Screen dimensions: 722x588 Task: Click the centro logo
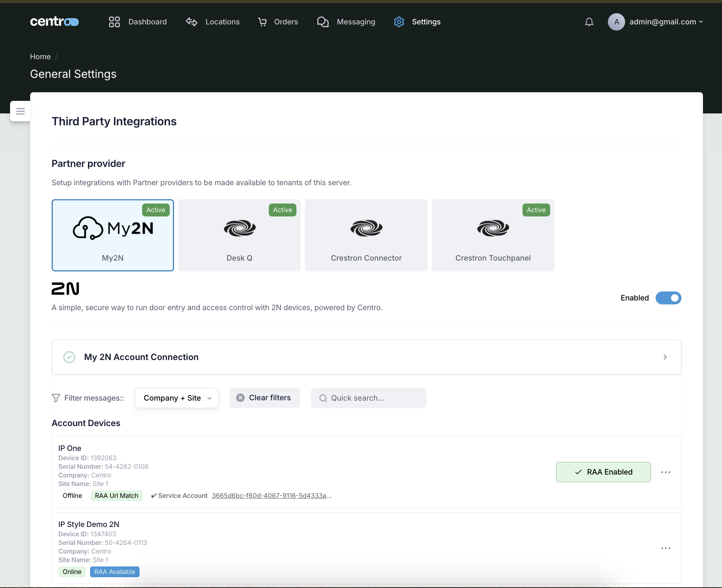[x=54, y=22]
